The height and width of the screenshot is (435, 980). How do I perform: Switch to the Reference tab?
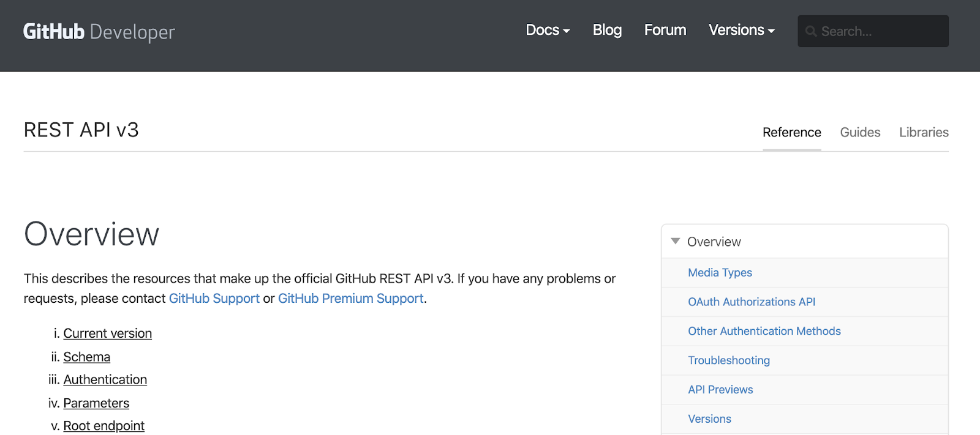791,132
